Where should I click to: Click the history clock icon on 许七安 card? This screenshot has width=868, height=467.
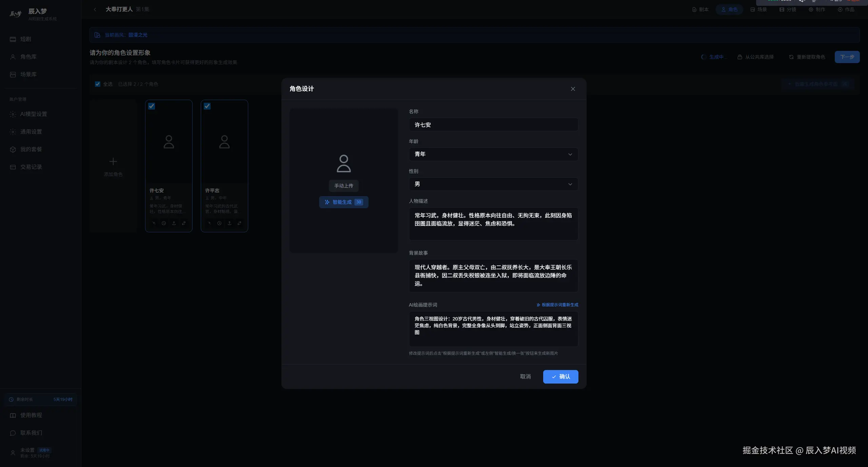pyautogui.click(x=164, y=223)
